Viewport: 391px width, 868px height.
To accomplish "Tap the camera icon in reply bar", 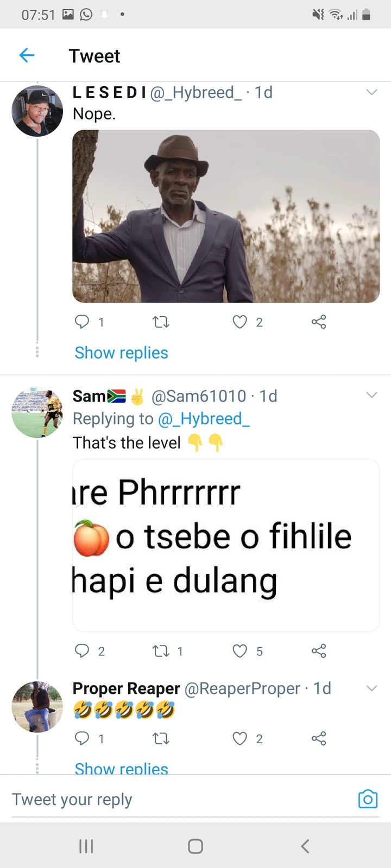I will point(368,799).
